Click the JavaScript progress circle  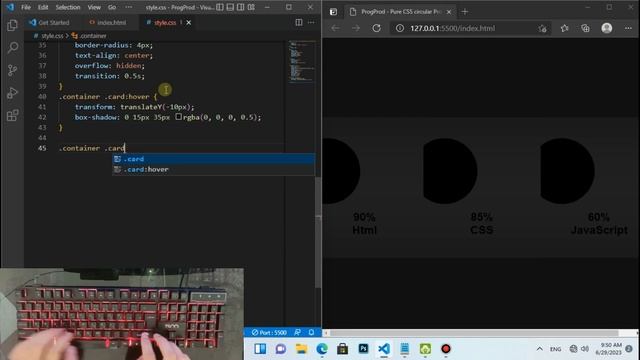coord(567,171)
